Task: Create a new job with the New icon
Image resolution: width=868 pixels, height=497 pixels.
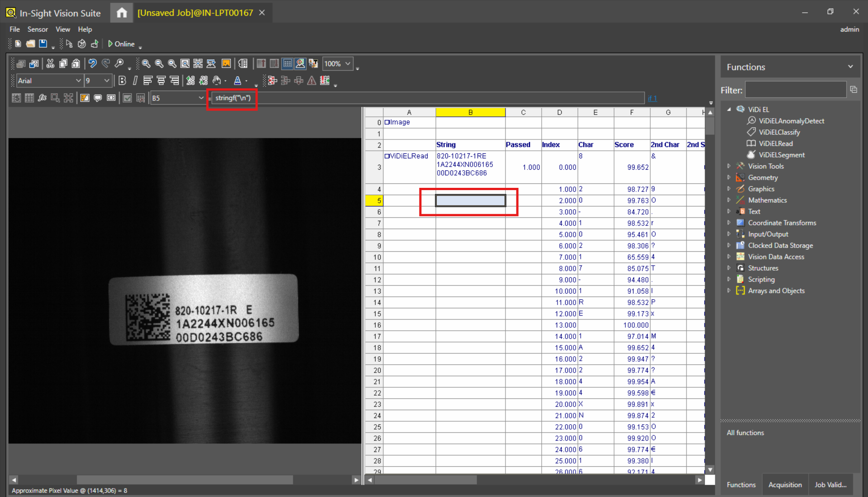Action: [18, 44]
